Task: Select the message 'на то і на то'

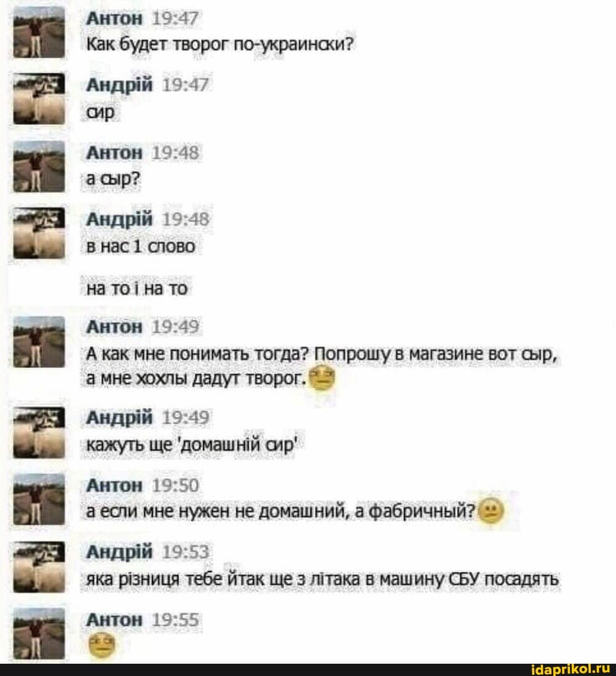Action: (x=137, y=288)
